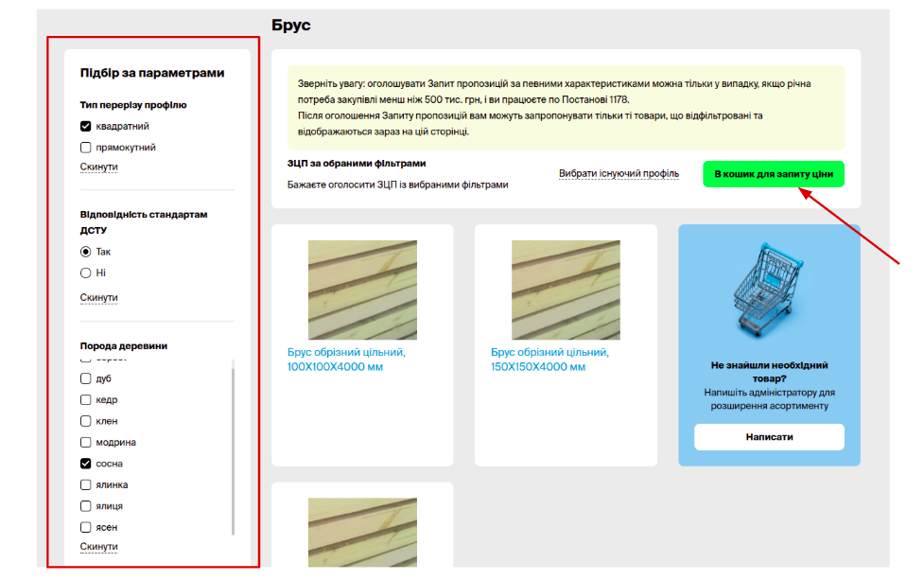The width and height of the screenshot is (924, 580).
Task: Tick the 'ясен' wood checkbox
Action: pos(86,527)
